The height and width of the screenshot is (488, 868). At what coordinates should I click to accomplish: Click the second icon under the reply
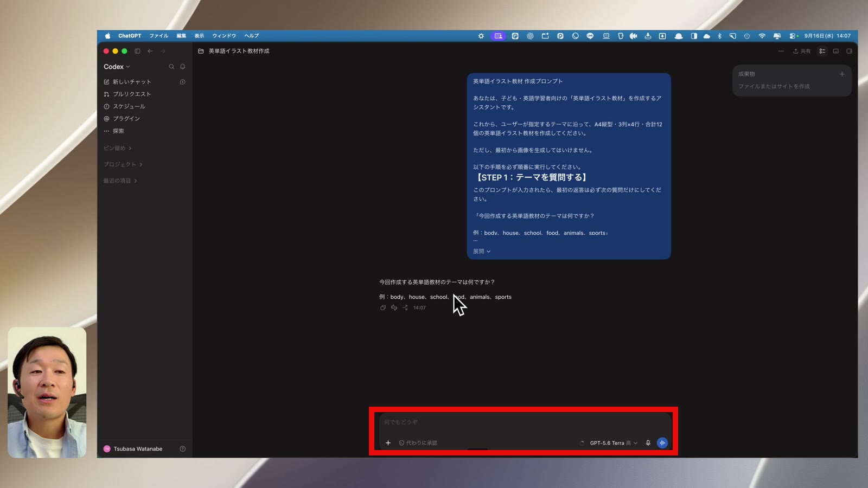point(394,307)
